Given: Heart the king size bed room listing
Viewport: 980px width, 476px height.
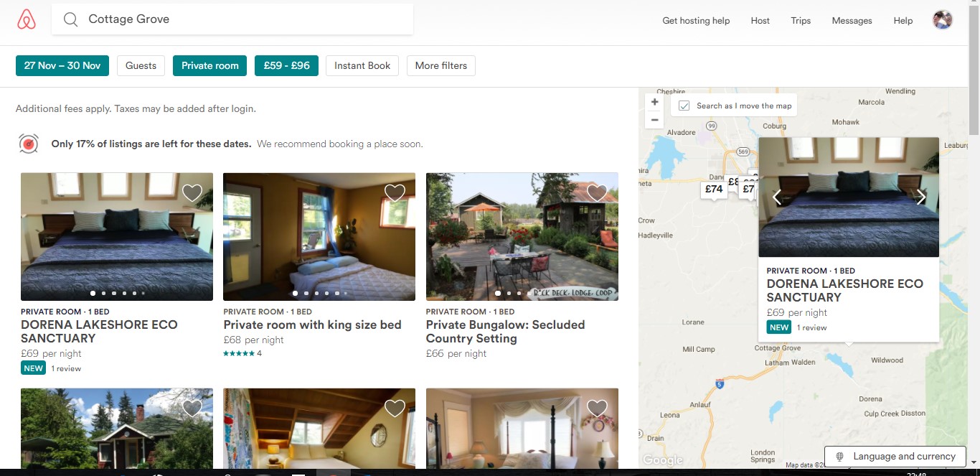Looking at the screenshot, I should click(395, 192).
